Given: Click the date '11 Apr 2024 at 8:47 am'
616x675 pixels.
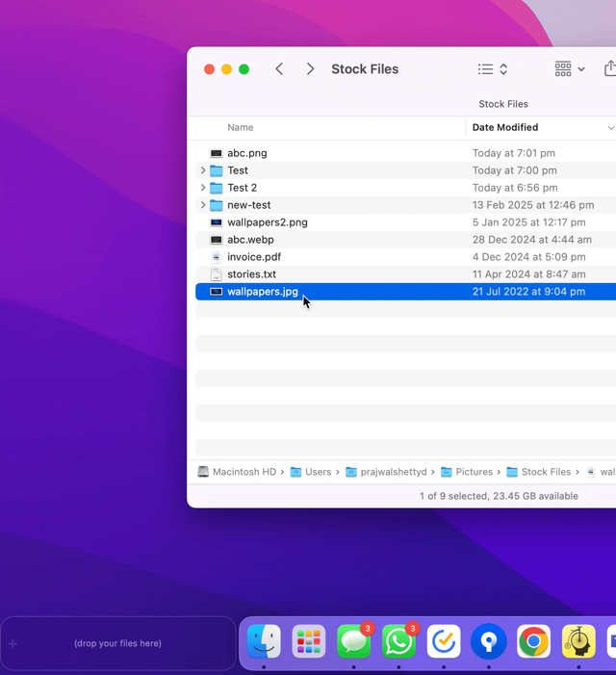Looking at the screenshot, I should pyautogui.click(x=528, y=274).
